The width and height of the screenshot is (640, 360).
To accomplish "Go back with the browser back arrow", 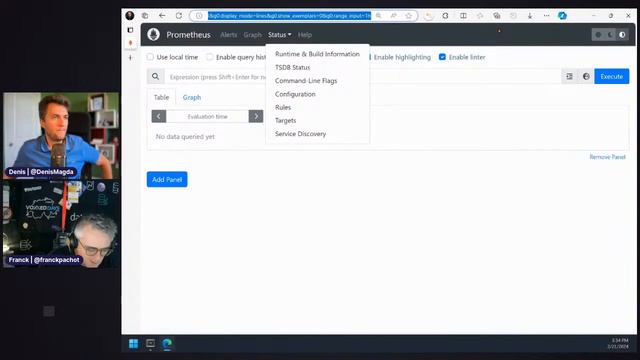I will 162,16.
